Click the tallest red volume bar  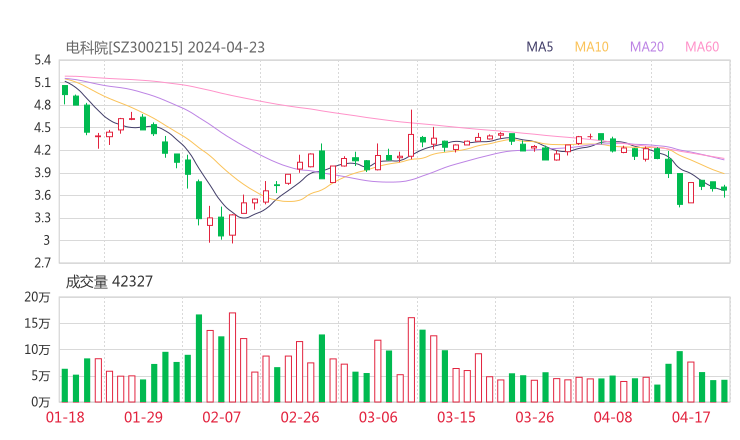[x=232, y=357]
